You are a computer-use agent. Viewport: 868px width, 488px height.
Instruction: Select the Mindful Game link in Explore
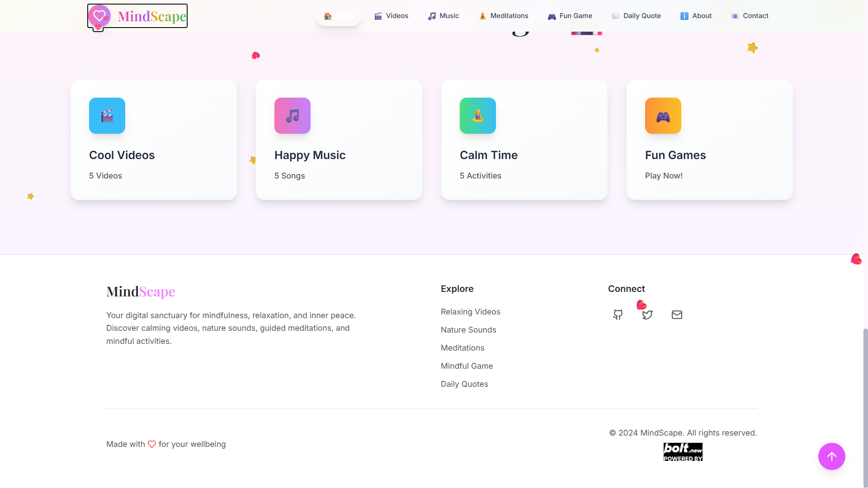pos(467,366)
